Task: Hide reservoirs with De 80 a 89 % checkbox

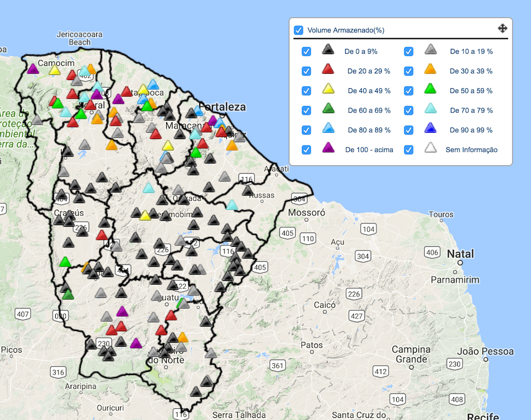Action: point(306,130)
